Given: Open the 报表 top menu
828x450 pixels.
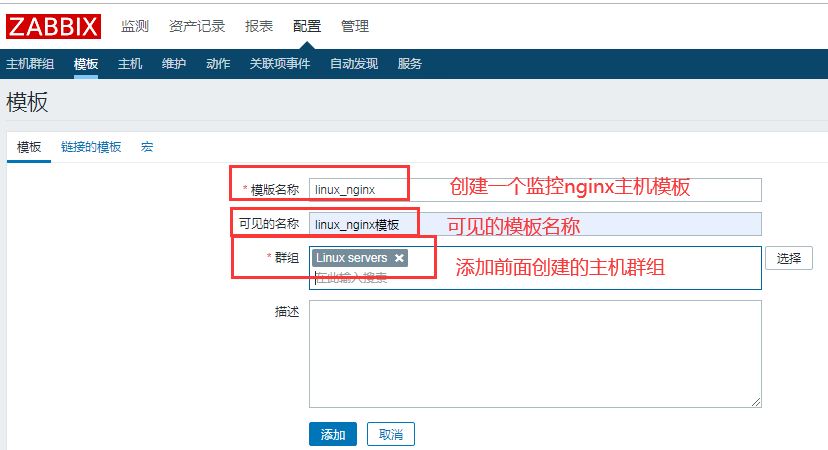Looking at the screenshot, I should (259, 26).
